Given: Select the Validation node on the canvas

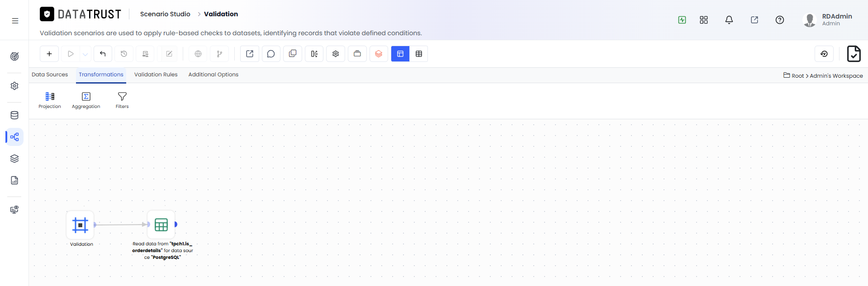Looking at the screenshot, I should (81, 225).
